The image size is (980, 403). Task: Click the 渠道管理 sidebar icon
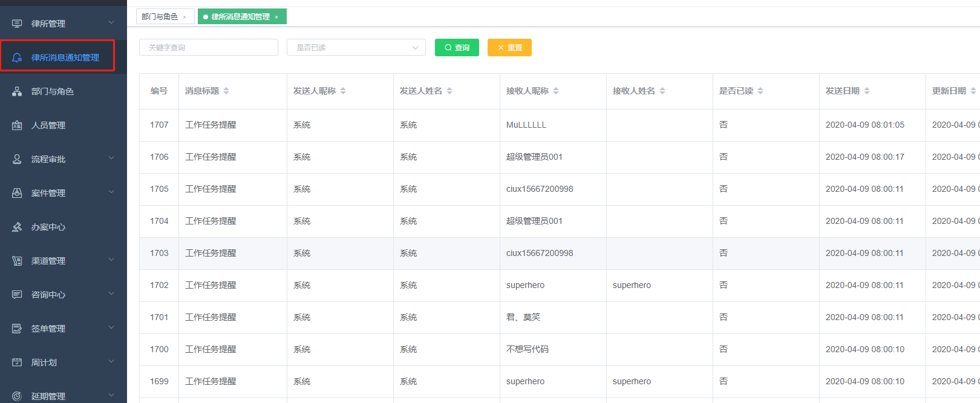pos(17,261)
